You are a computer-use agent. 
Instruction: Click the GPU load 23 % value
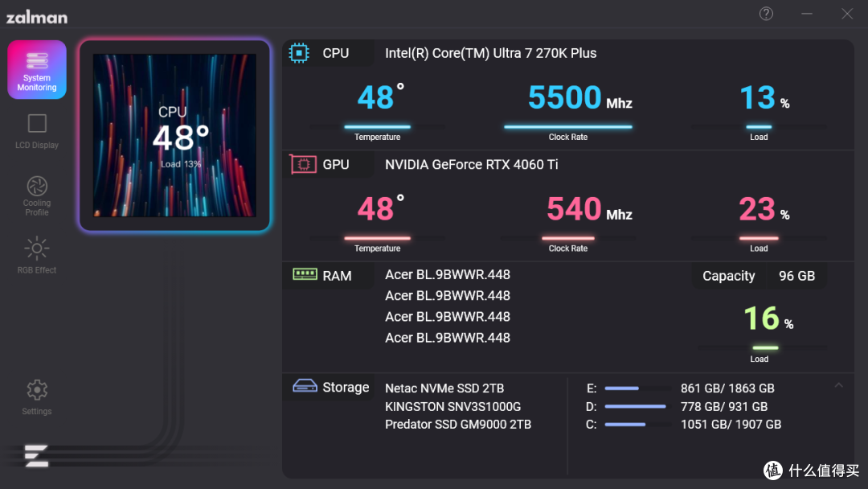click(x=764, y=209)
